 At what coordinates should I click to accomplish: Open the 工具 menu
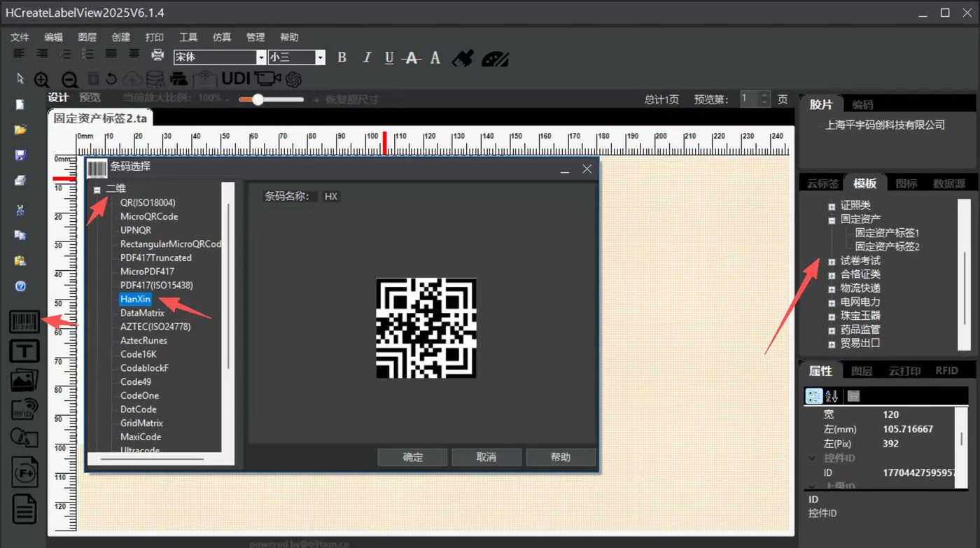(x=188, y=37)
